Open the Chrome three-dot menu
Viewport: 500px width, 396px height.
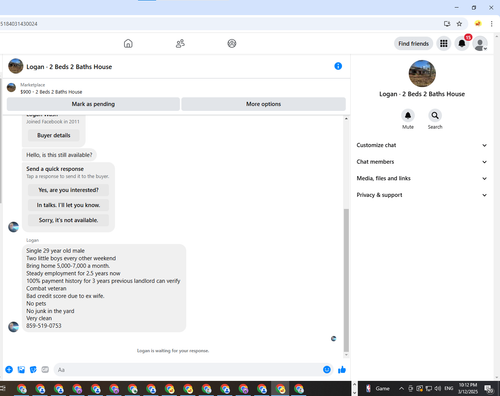tap(491, 24)
